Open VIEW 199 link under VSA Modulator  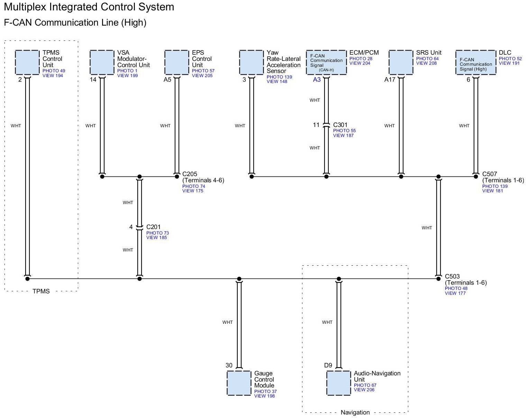click(127, 75)
